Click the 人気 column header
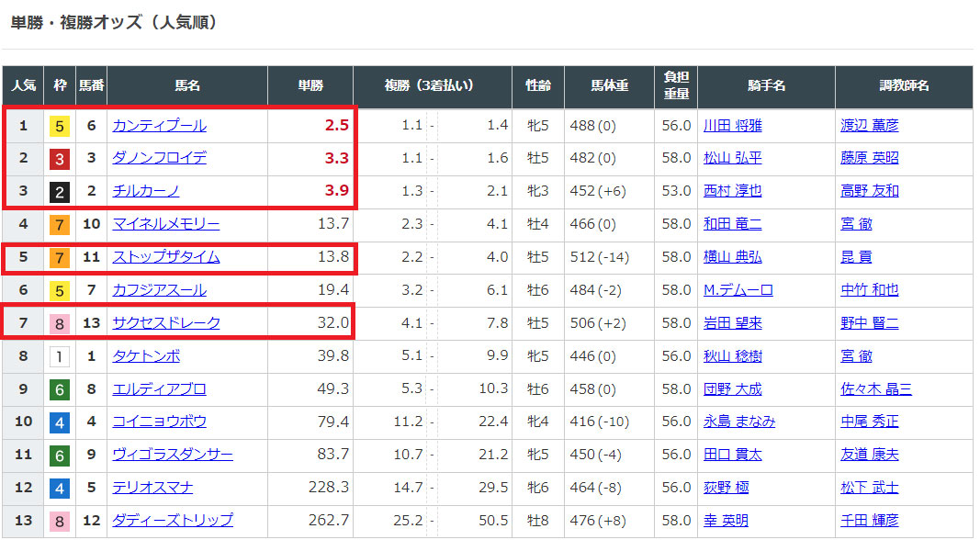The image size is (980, 540). 23,85
